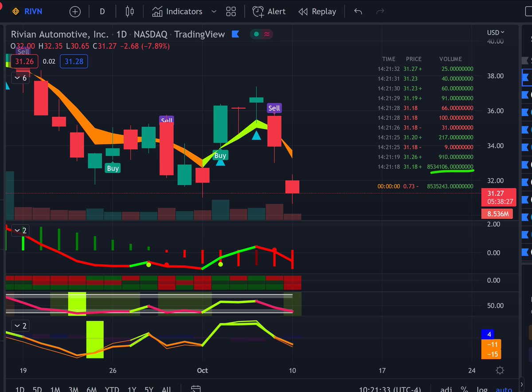Screen dimensions: 532x392
Task: Open the candlestick chart type selector
Action: coord(129,12)
